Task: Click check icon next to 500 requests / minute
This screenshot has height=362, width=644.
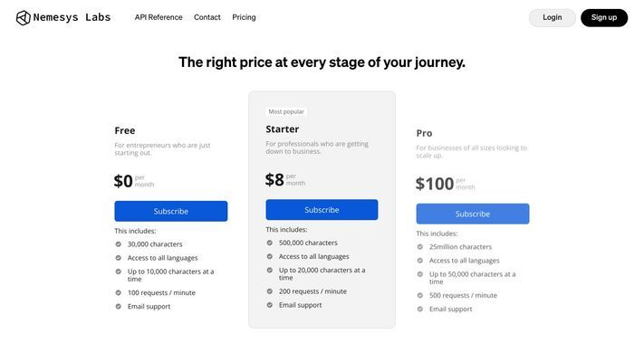Action: click(x=419, y=295)
